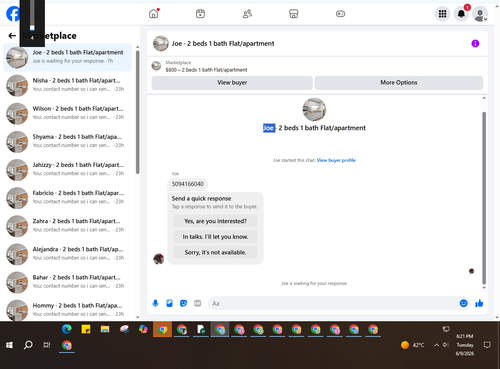The height and width of the screenshot is (369, 500).
Task: Open File Explorer from the taskbar
Action: click(105, 329)
